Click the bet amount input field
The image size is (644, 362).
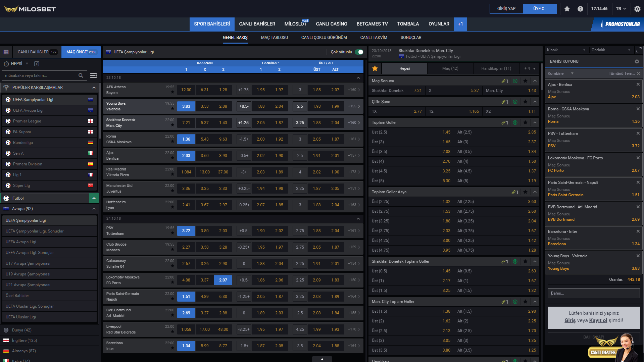593,293
